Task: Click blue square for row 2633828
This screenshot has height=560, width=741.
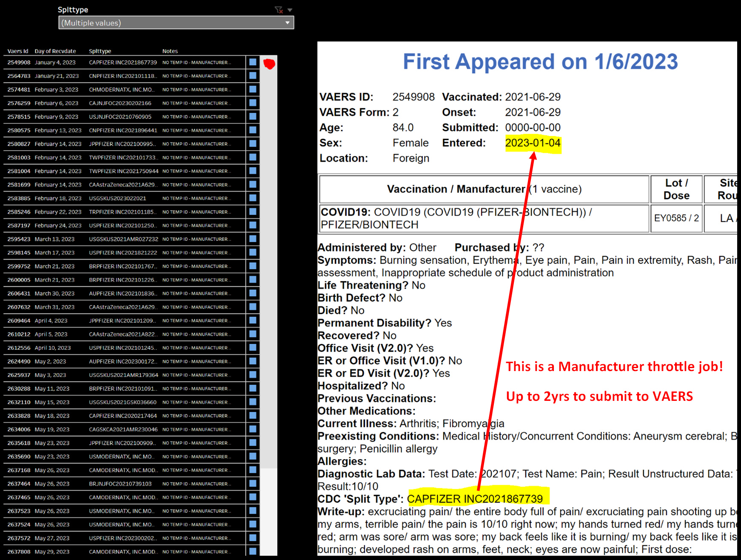Action: (253, 416)
